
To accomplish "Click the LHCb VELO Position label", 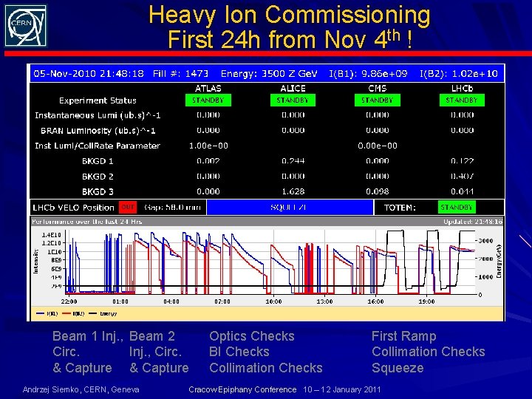I will pyautogui.click(x=73, y=208).
